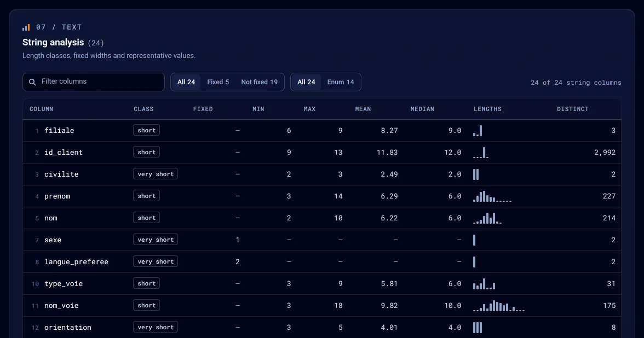Image resolution: width=644 pixels, height=338 pixels.
Task: Sort by the MEAN header
Action: click(x=363, y=109)
